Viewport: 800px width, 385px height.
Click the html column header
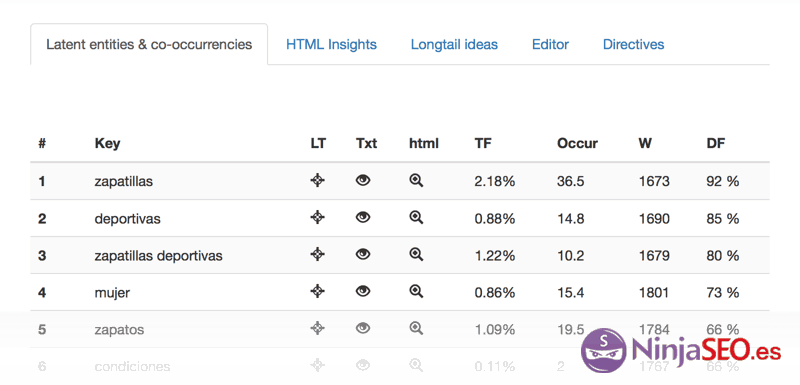(423, 144)
